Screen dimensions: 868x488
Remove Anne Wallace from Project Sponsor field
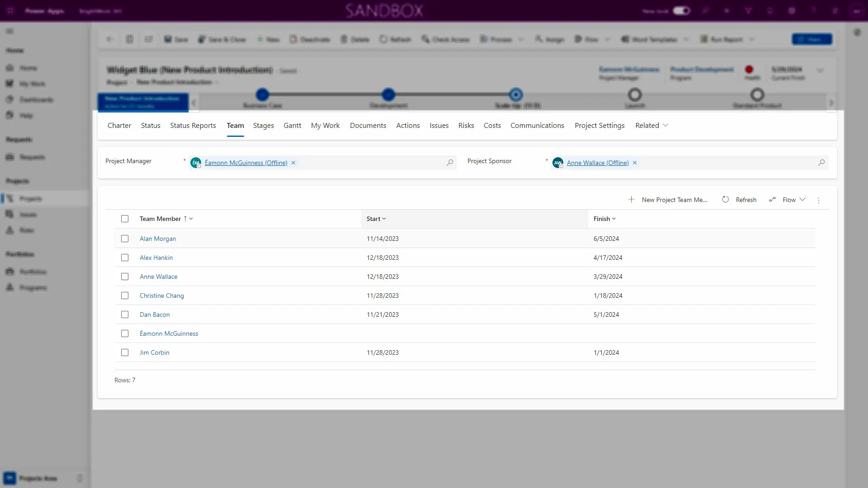[635, 163]
